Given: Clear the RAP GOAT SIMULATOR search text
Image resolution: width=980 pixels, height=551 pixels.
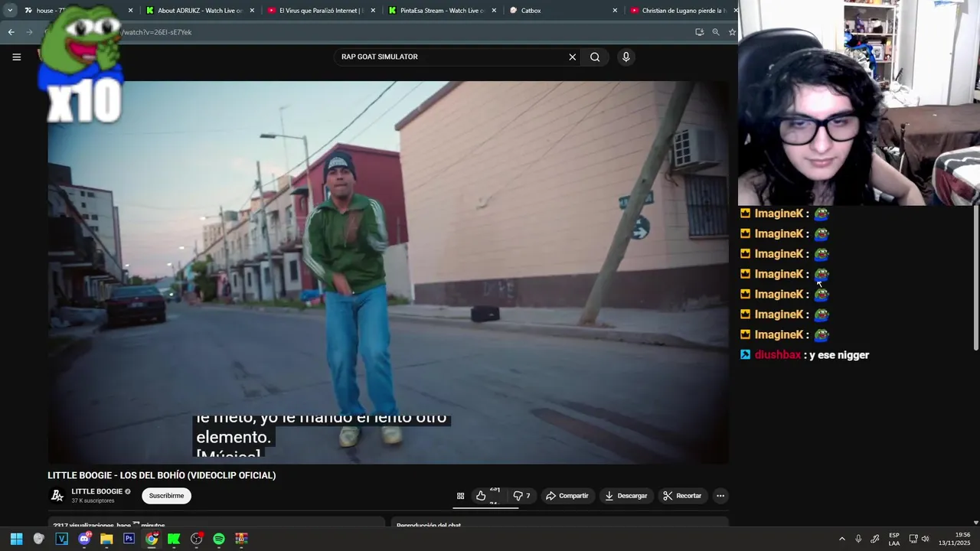Looking at the screenshot, I should (x=572, y=57).
